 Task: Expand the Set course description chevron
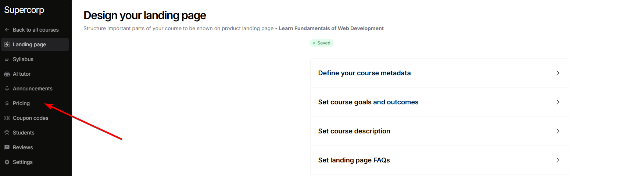coord(558,131)
